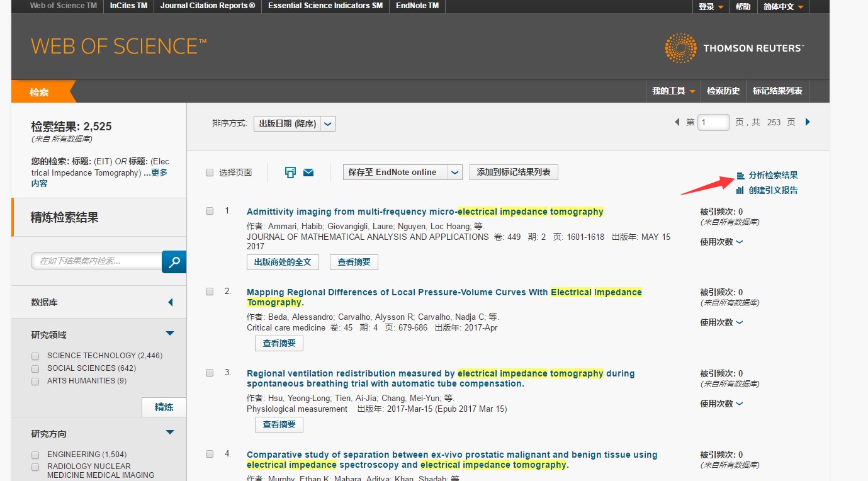Expand the 数据库 section
This screenshot has height=481, width=868.
click(170, 303)
